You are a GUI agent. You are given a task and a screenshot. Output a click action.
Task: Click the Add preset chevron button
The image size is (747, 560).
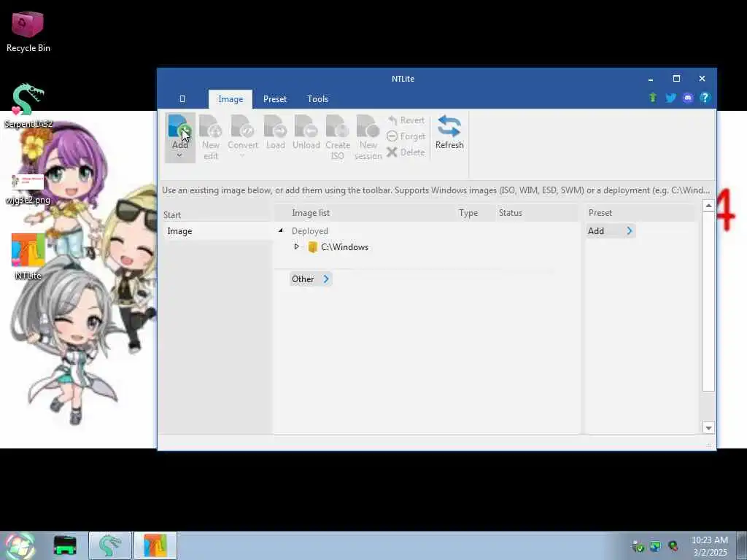(x=630, y=231)
